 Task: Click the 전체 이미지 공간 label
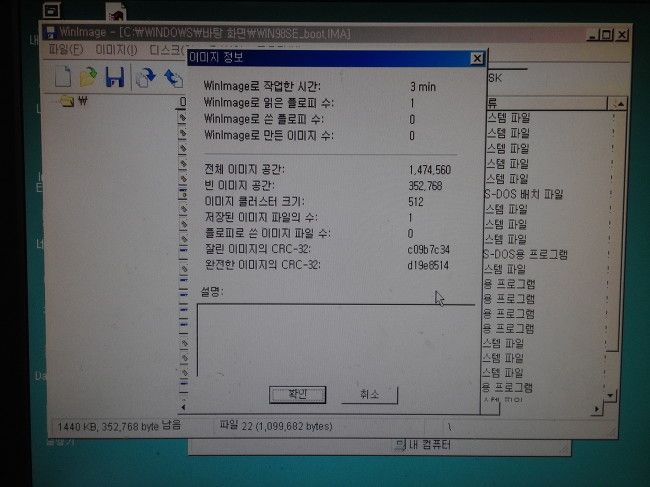(x=245, y=170)
